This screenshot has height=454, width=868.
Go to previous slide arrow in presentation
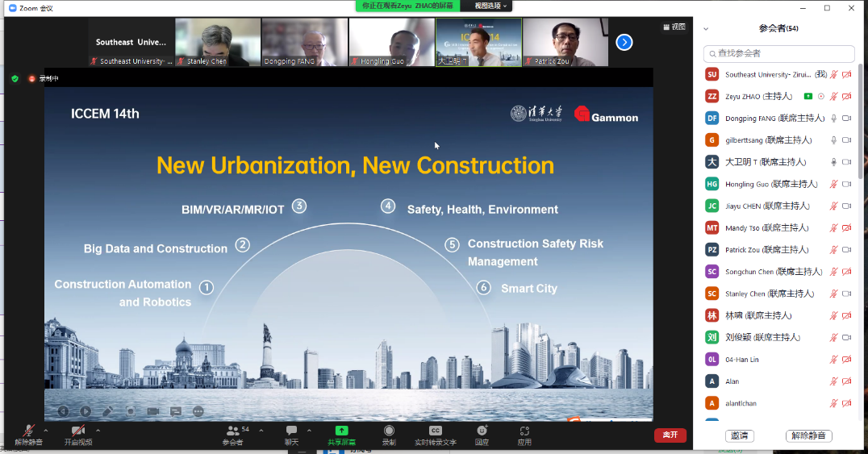click(63, 411)
